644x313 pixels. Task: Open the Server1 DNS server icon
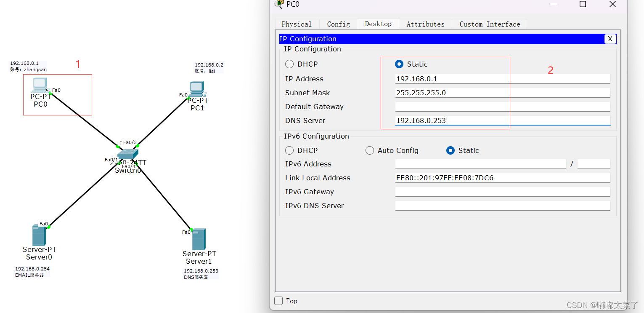click(x=199, y=239)
